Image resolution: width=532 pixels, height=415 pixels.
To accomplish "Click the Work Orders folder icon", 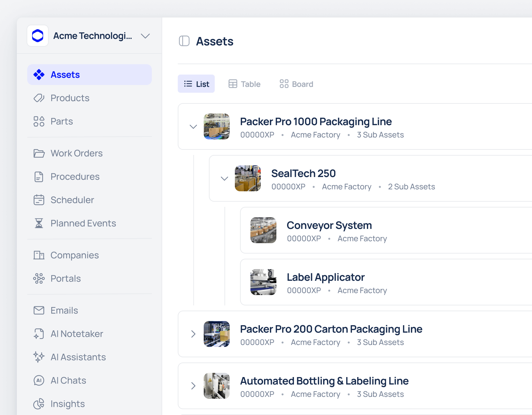I will [x=39, y=153].
